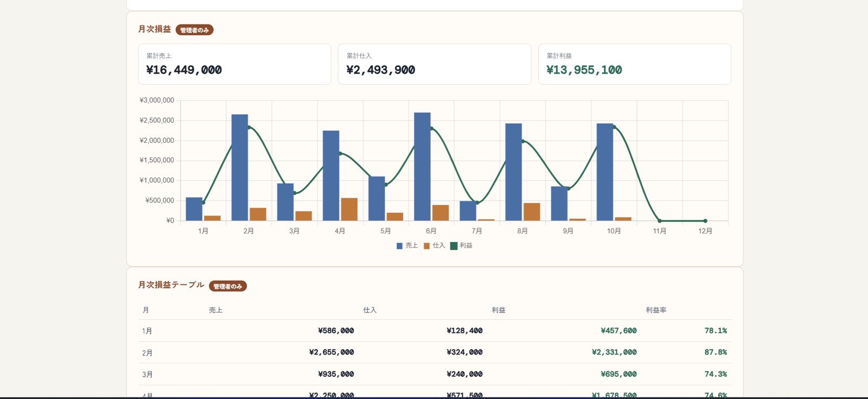
Task: Click the 月 column header in the table
Action: [146, 311]
